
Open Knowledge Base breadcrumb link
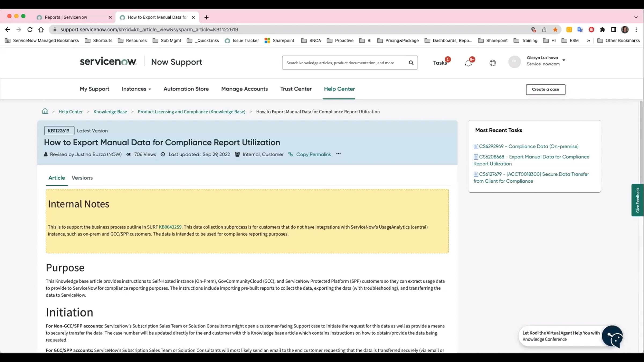(110, 112)
